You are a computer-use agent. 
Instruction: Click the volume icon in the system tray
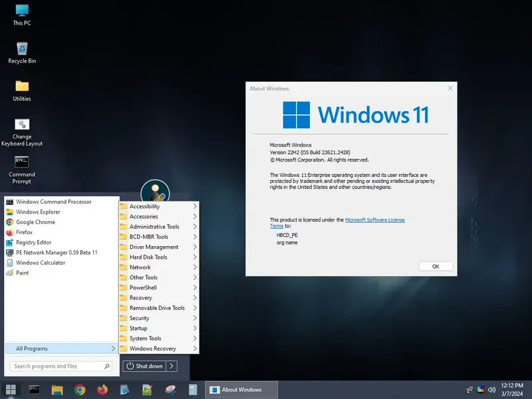coord(492,390)
